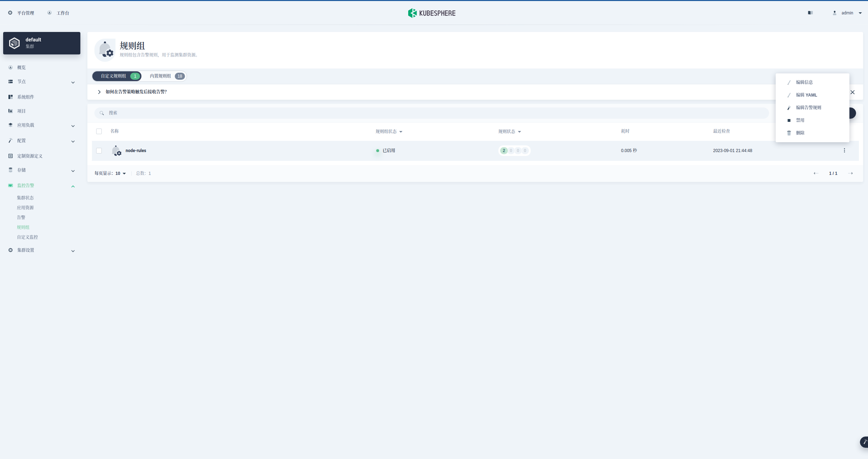This screenshot has height=459, width=868.
Task: Open 概览 overview in sidebar
Action: pos(21,67)
